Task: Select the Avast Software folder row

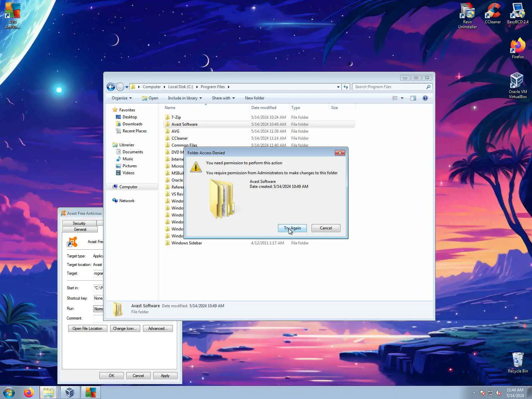Action: click(x=259, y=124)
